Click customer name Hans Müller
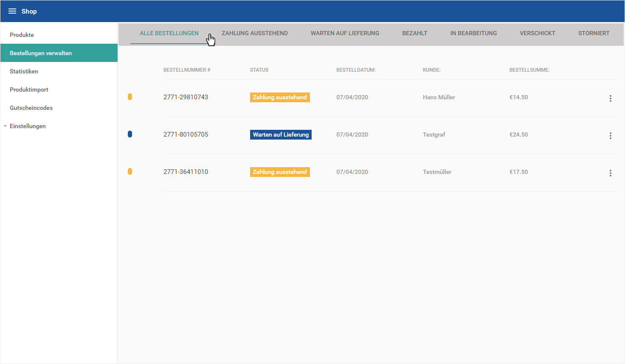This screenshot has height=364, width=625. 439,97
